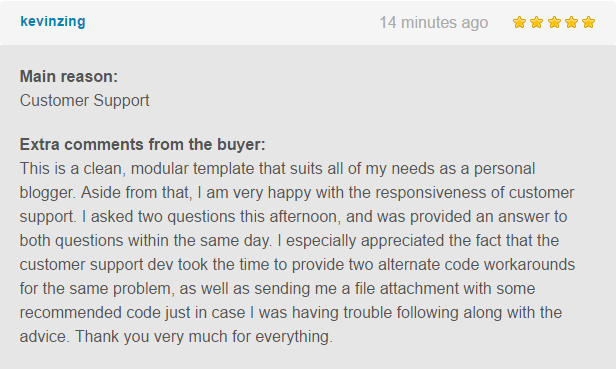
Task: Click the '14 minutes ago' timestamp
Action: coord(434,22)
